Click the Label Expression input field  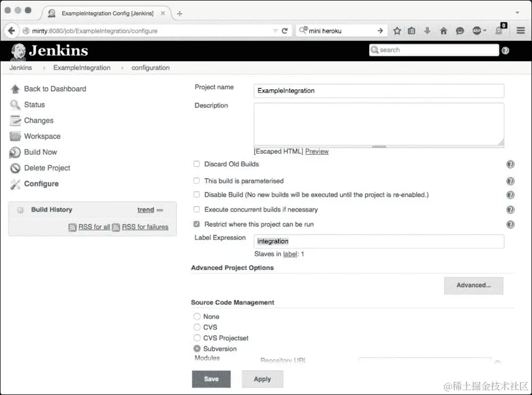(x=379, y=241)
